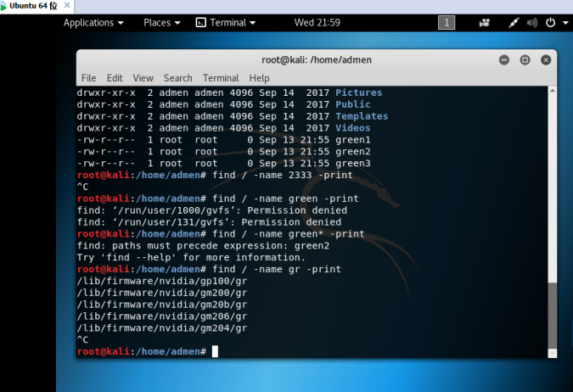Open the Terminal app menu in top bar

[226, 23]
